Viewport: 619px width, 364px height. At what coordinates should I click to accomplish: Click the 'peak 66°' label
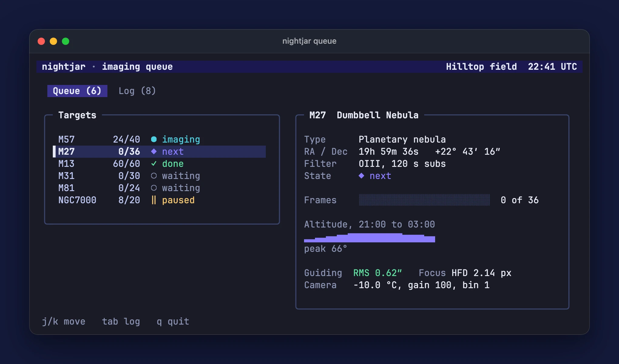pos(326,249)
